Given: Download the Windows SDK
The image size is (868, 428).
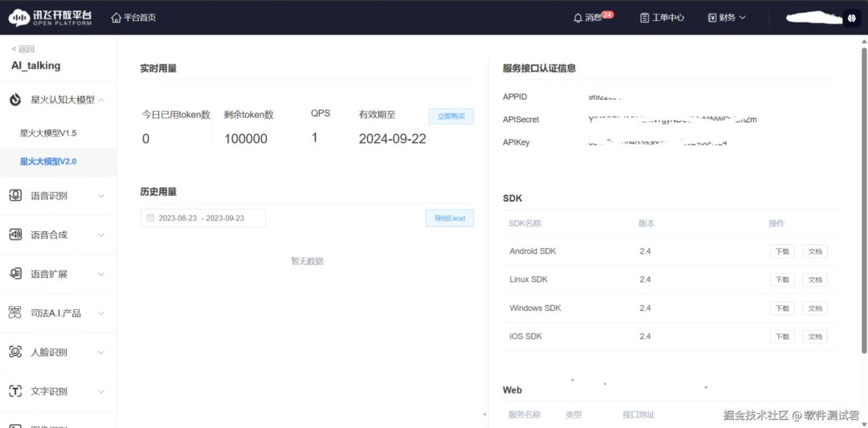Looking at the screenshot, I should (782, 308).
